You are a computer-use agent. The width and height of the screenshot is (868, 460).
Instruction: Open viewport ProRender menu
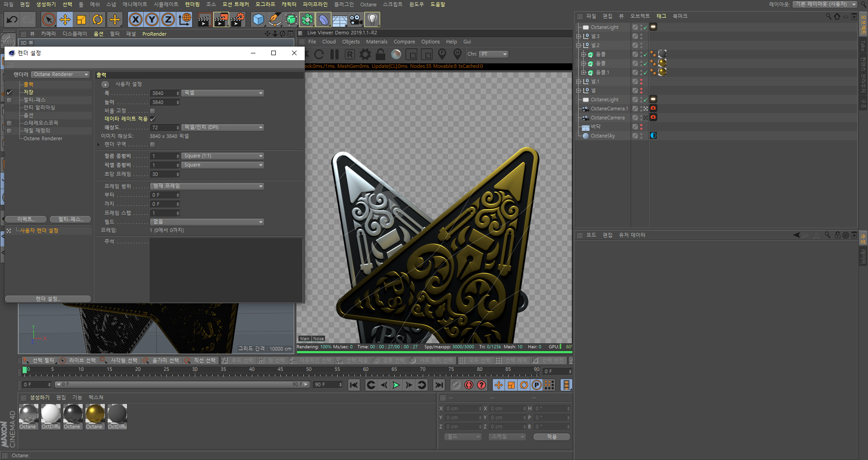click(154, 34)
